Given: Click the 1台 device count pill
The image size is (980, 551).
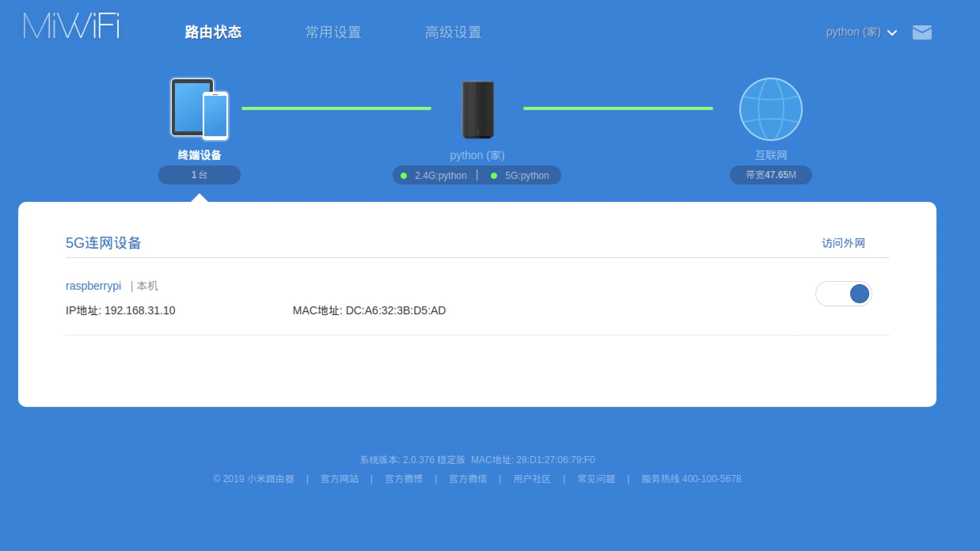Looking at the screenshot, I should 199,175.
